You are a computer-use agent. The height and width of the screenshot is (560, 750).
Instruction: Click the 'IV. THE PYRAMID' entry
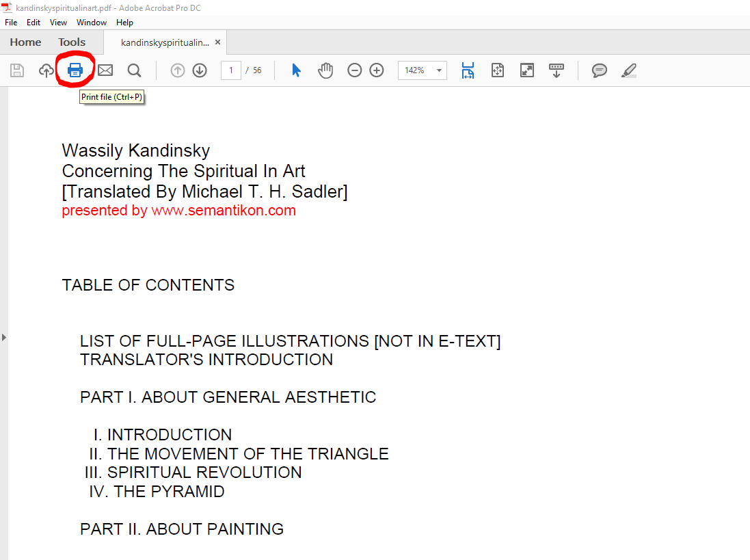pos(157,492)
